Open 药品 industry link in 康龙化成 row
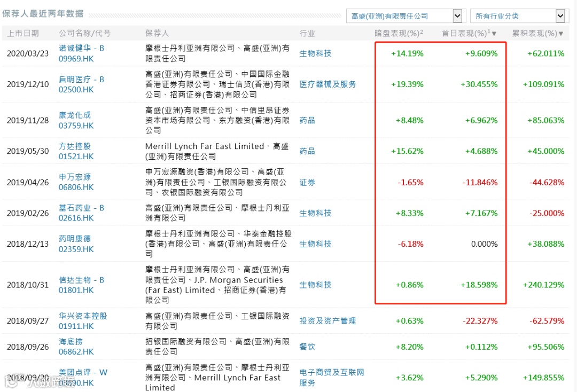 click(307, 121)
